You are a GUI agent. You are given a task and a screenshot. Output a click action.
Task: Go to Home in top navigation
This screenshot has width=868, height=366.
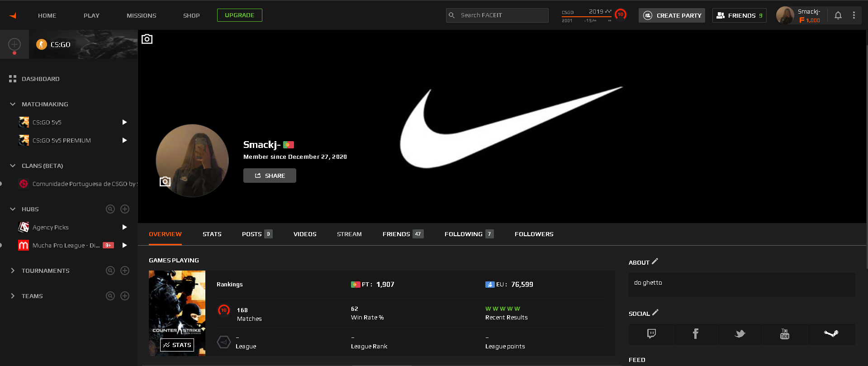tap(47, 15)
